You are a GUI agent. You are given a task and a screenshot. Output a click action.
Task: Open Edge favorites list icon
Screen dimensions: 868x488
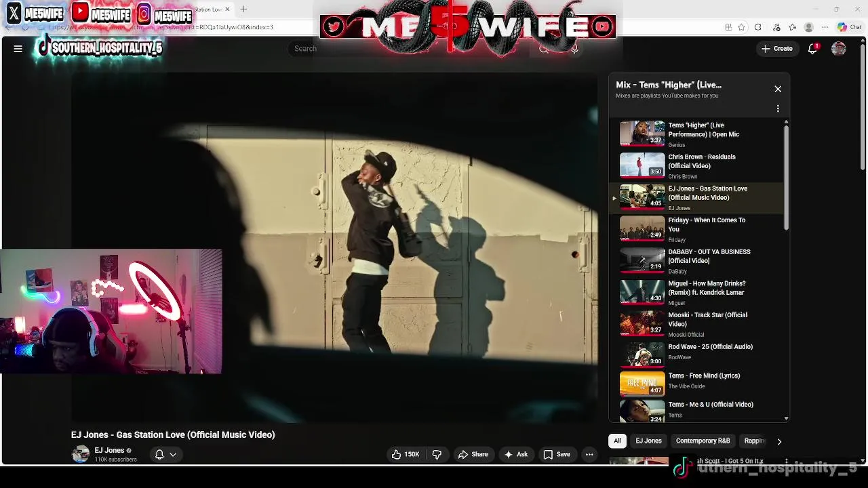coord(792,27)
